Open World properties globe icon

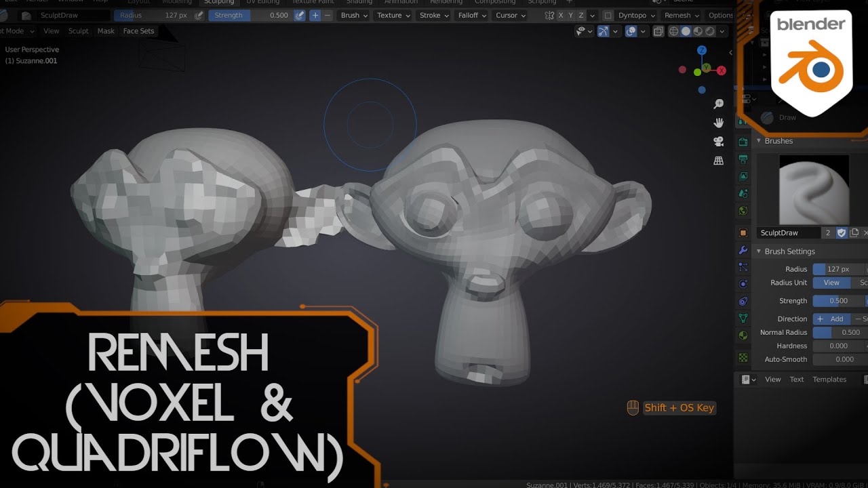[x=743, y=211]
